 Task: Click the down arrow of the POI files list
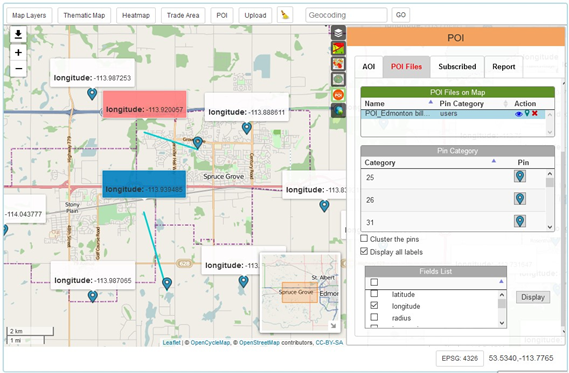click(x=549, y=132)
